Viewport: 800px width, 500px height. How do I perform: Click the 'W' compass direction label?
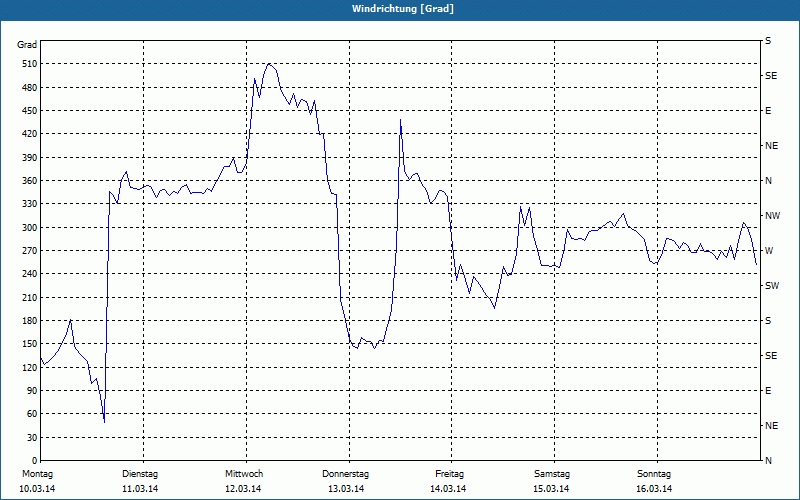tap(769, 251)
